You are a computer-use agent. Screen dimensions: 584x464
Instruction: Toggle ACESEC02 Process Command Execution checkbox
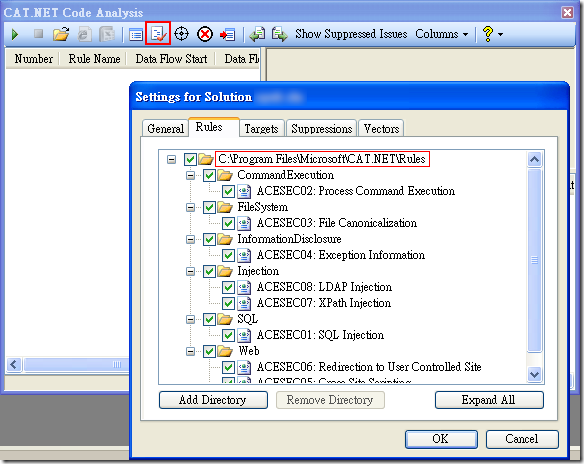[228, 191]
